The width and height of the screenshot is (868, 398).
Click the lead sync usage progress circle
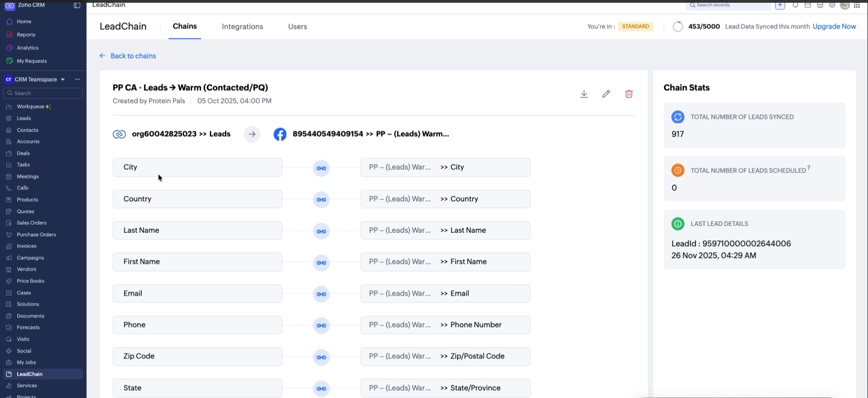tap(678, 27)
